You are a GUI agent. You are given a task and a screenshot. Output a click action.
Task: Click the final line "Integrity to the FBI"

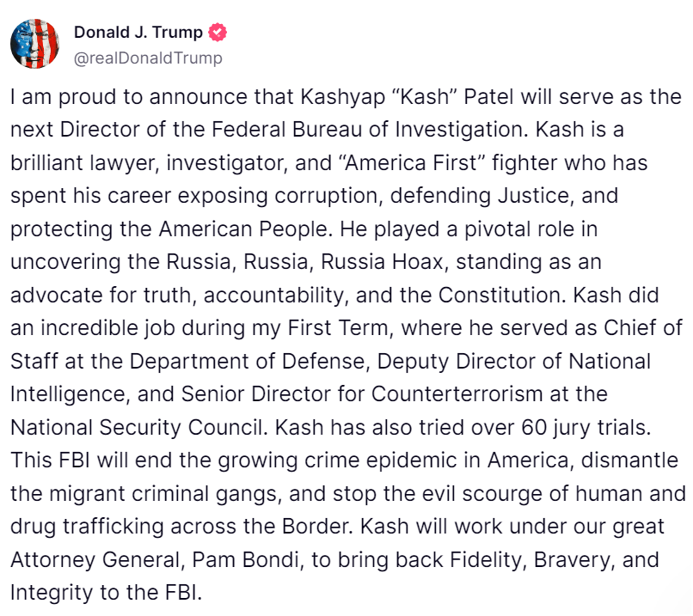point(105,592)
